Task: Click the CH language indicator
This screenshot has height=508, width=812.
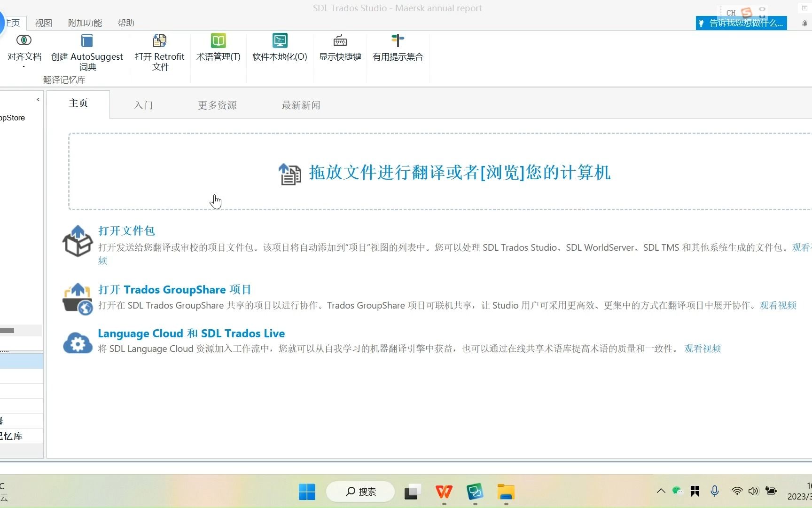Action: [x=731, y=13]
